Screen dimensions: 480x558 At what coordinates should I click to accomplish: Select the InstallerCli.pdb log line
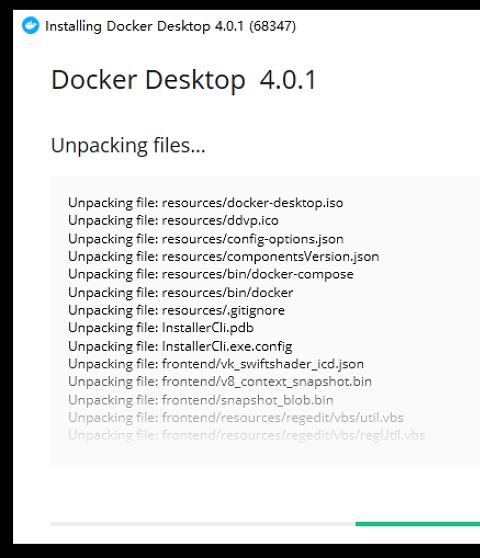click(161, 328)
